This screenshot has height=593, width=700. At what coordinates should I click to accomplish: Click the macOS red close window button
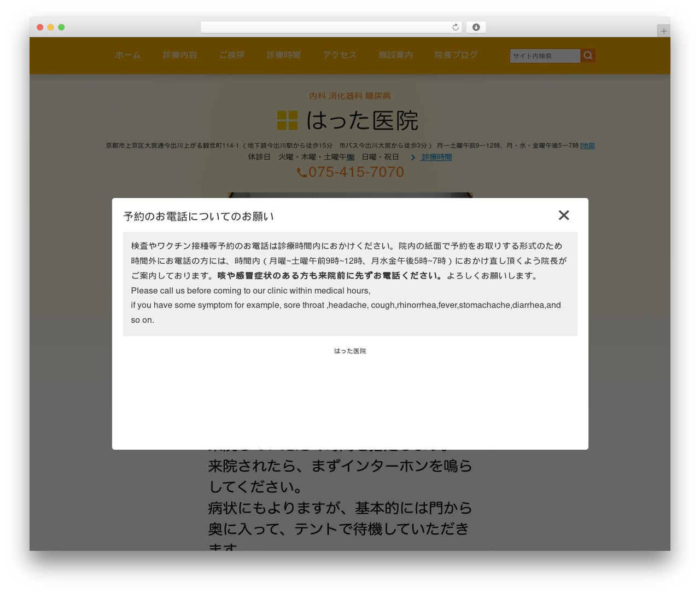coord(40,27)
